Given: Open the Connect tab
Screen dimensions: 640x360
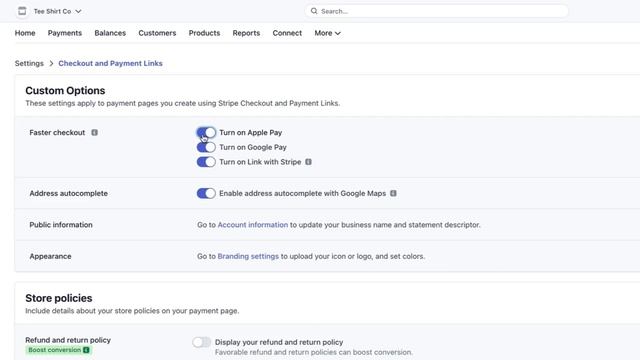Looking at the screenshot, I should click(x=287, y=33).
